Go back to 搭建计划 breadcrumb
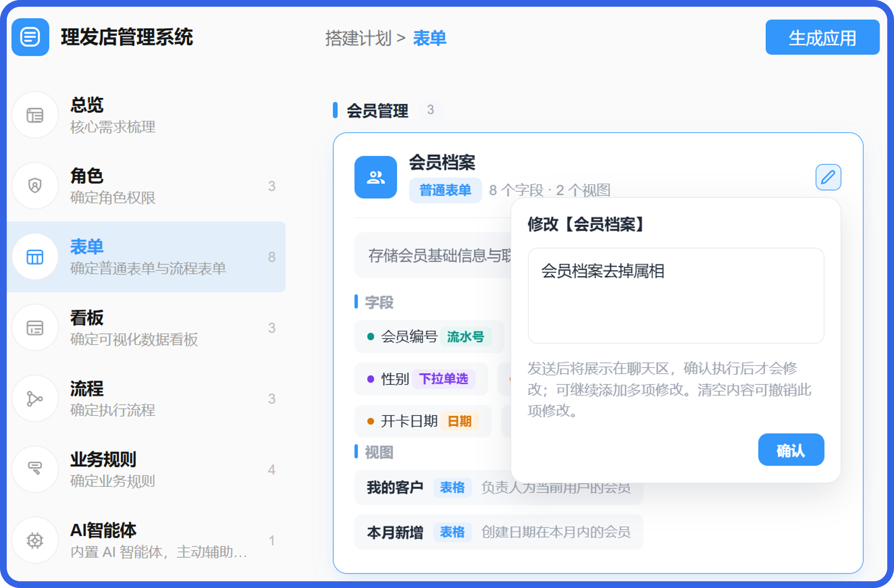Viewport: 894px width, 588px height. (358, 38)
